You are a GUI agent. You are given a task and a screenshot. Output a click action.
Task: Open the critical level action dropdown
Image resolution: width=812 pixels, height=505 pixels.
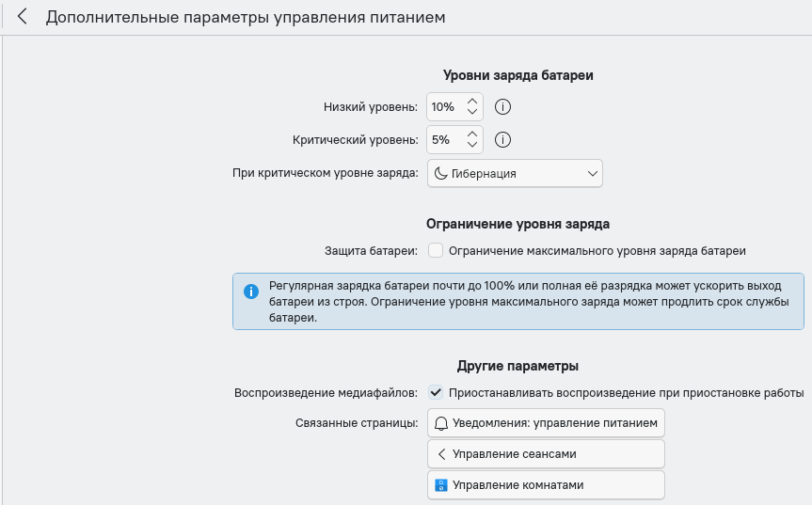point(515,173)
